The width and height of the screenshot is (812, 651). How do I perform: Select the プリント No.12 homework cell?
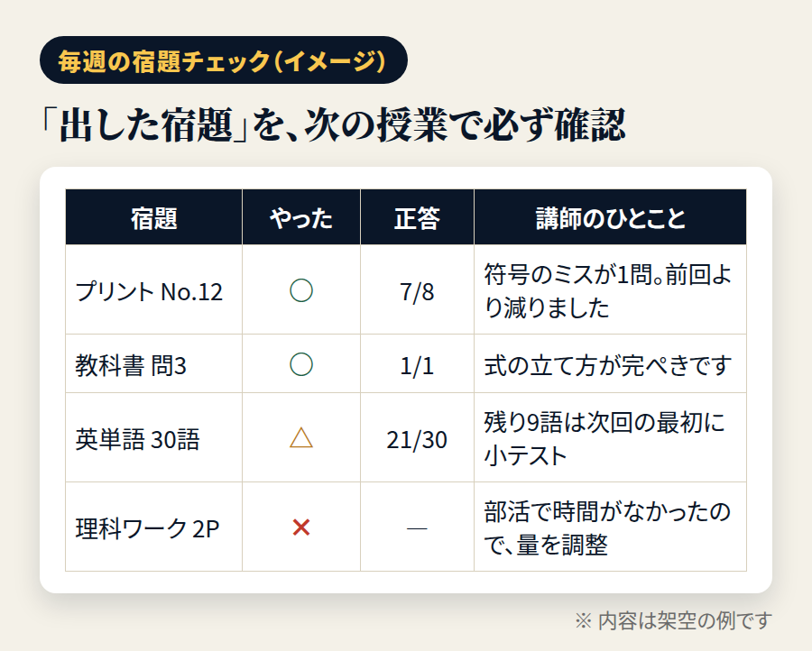click(x=153, y=289)
